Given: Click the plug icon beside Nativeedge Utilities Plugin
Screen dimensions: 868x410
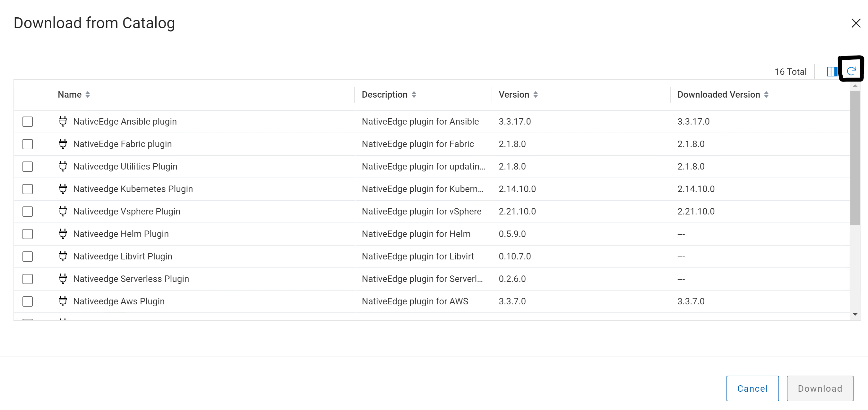Looking at the screenshot, I should pyautogui.click(x=63, y=166).
